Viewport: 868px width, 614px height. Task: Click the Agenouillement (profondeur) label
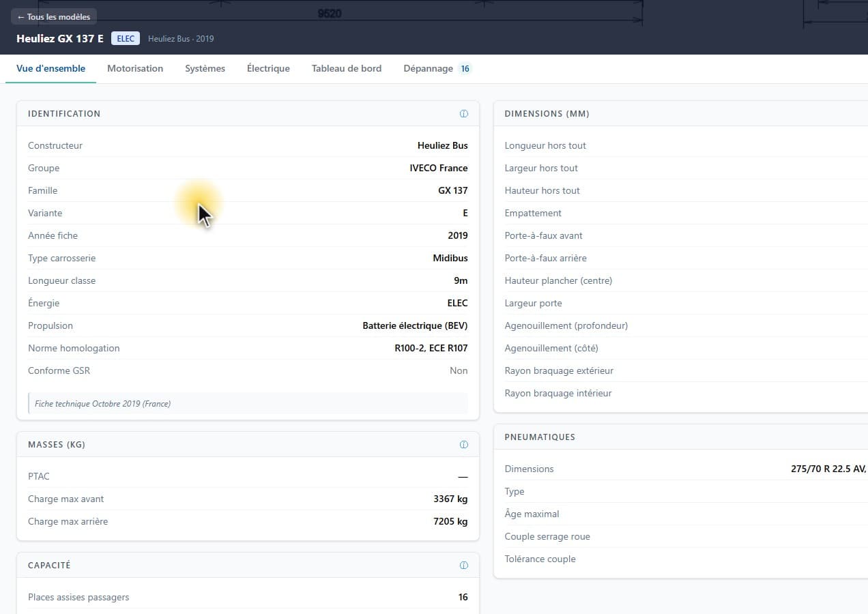566,325
